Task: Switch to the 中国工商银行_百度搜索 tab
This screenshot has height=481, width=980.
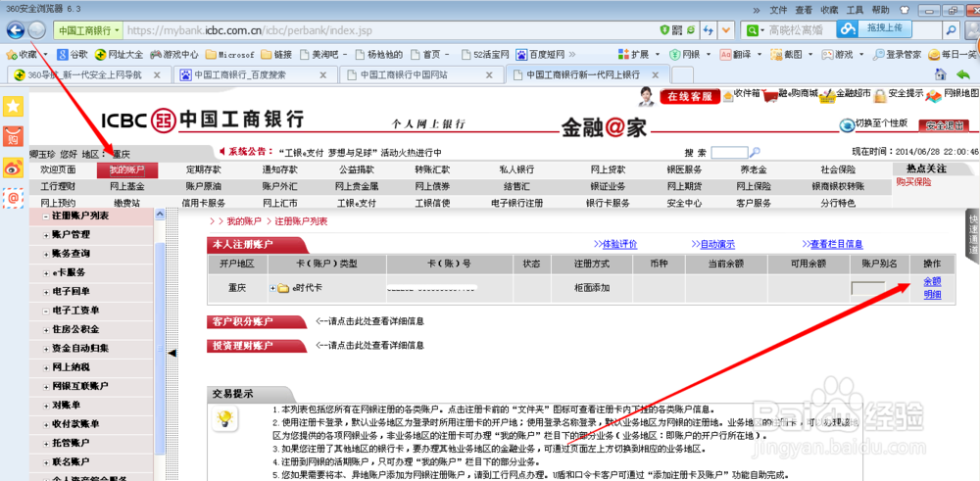Action: coord(255,75)
